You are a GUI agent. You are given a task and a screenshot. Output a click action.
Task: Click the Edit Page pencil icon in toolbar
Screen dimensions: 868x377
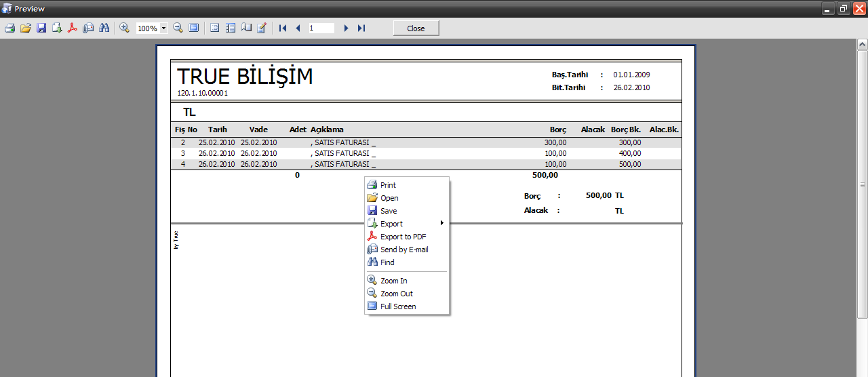(x=262, y=28)
